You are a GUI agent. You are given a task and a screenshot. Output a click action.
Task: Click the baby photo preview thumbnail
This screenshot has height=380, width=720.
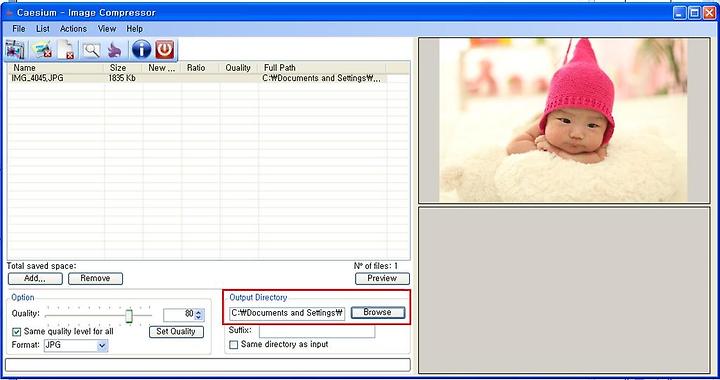(x=563, y=120)
